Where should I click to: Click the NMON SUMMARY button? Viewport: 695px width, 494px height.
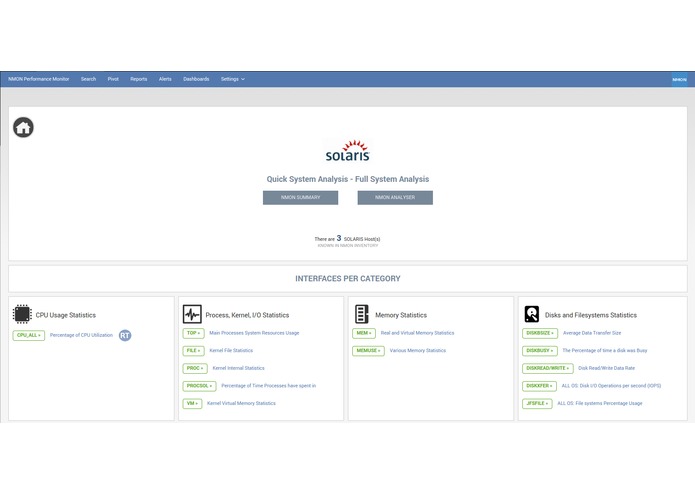click(x=301, y=198)
